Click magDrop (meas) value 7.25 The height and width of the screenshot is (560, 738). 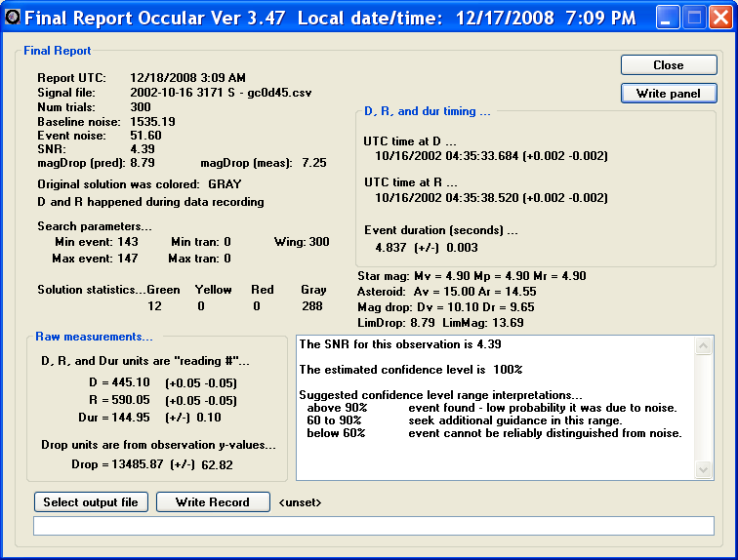(x=314, y=163)
